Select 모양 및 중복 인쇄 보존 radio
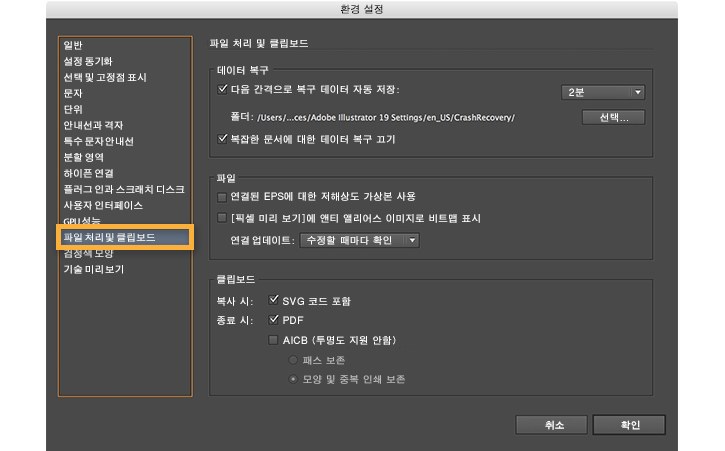 pos(293,379)
